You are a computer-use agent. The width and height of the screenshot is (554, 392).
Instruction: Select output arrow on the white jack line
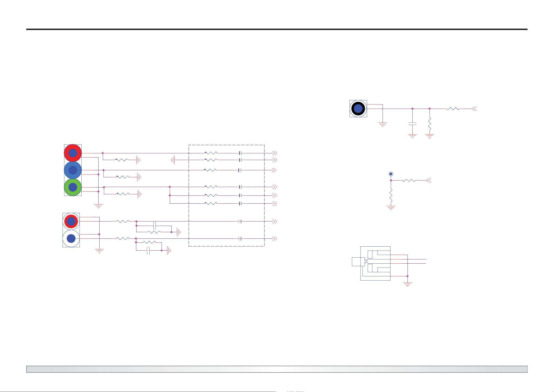point(275,238)
